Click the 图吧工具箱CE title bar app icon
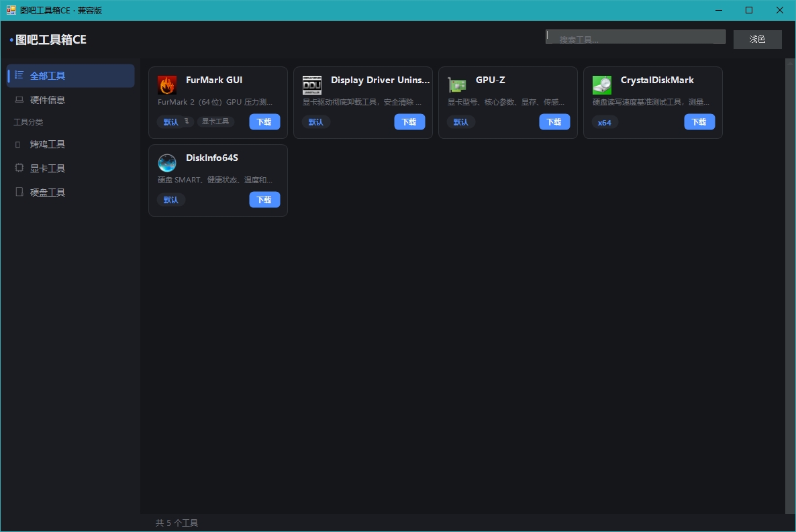Image resolution: width=796 pixels, height=532 pixels. click(11, 10)
